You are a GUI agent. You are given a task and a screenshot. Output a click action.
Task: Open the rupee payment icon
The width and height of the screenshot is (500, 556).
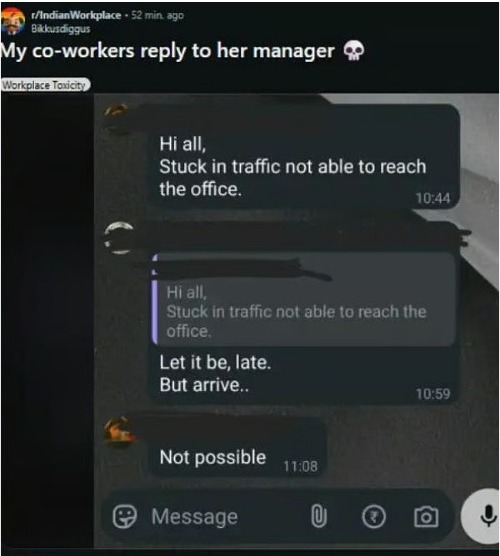click(x=374, y=517)
